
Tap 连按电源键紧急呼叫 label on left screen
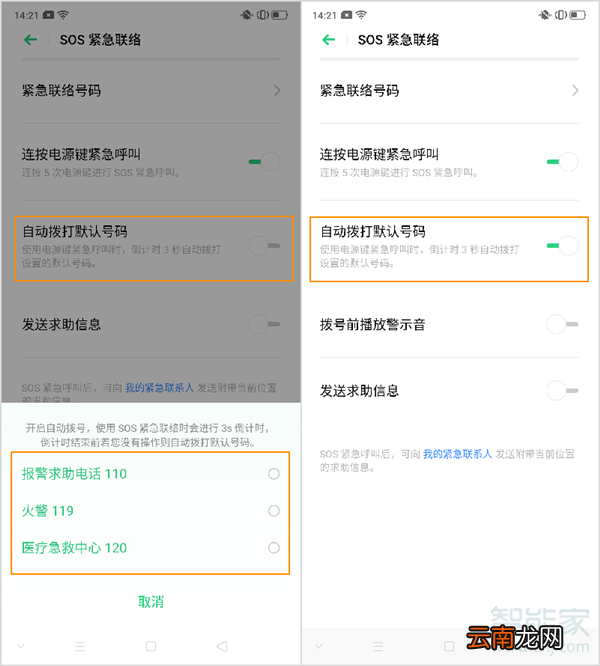click(81, 154)
